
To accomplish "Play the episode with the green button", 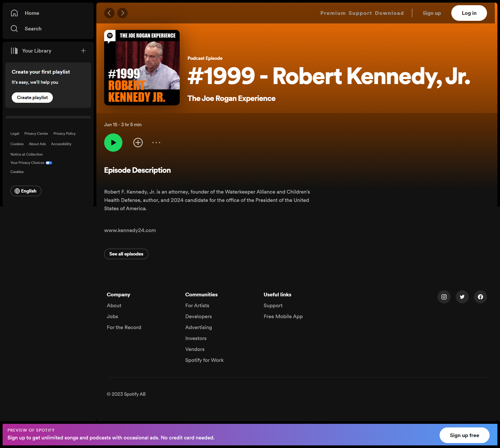I will (x=113, y=143).
